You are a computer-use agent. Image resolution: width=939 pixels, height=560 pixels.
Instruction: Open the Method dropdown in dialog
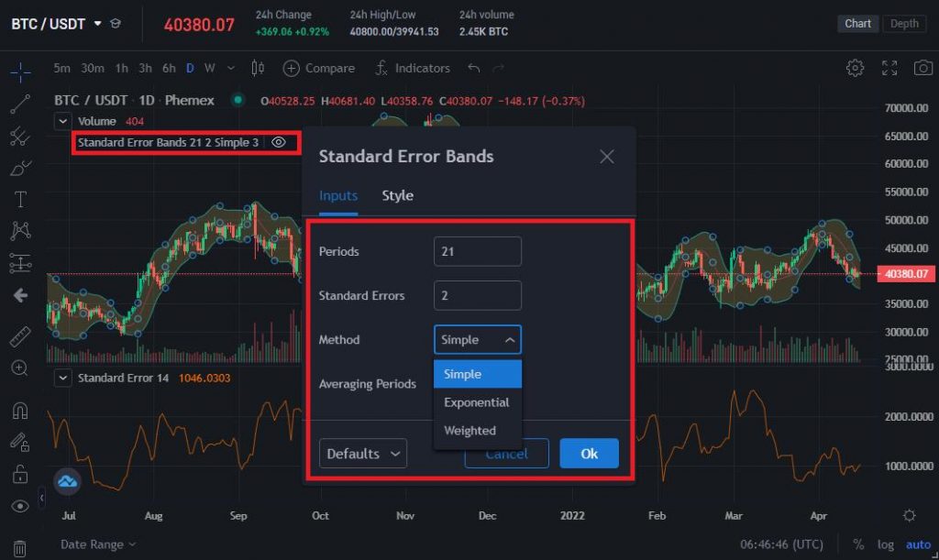pyautogui.click(x=477, y=339)
